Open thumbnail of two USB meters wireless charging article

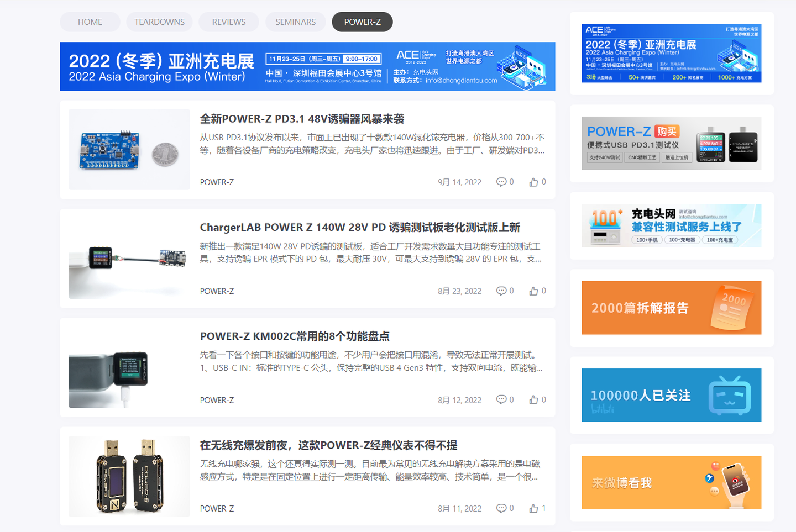(x=129, y=476)
